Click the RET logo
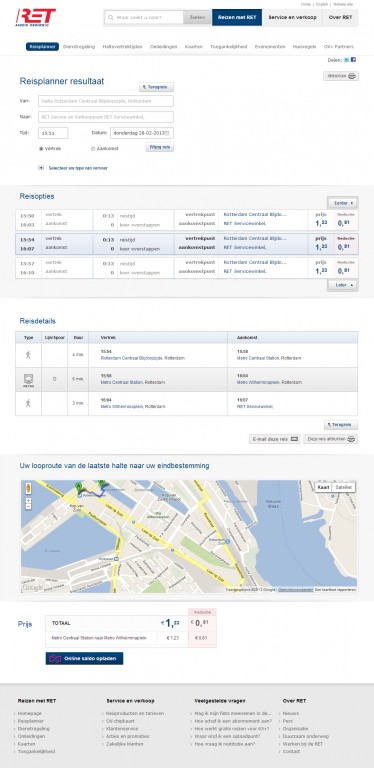This screenshot has width=374, height=768. (x=35, y=16)
